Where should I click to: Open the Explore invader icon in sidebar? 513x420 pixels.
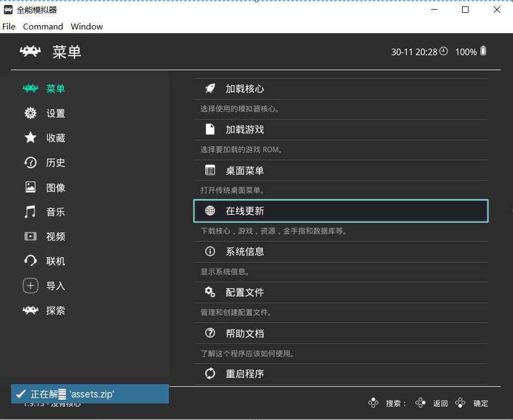point(31,310)
